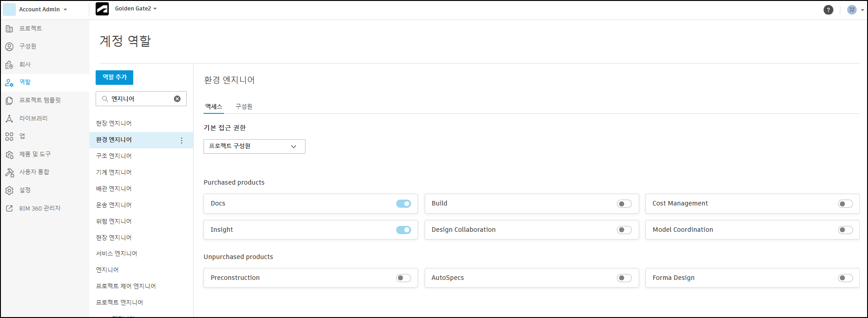
Task: Expand the Account Admin dropdown
Action: [43, 10]
